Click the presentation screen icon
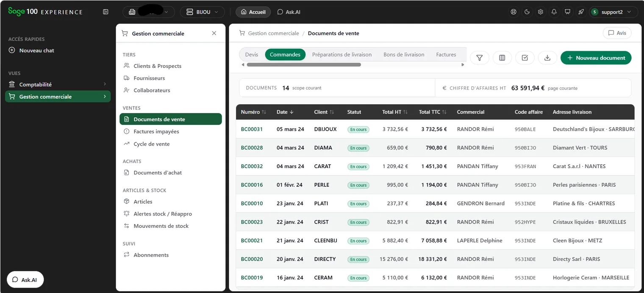The width and height of the screenshot is (644, 293). click(567, 12)
